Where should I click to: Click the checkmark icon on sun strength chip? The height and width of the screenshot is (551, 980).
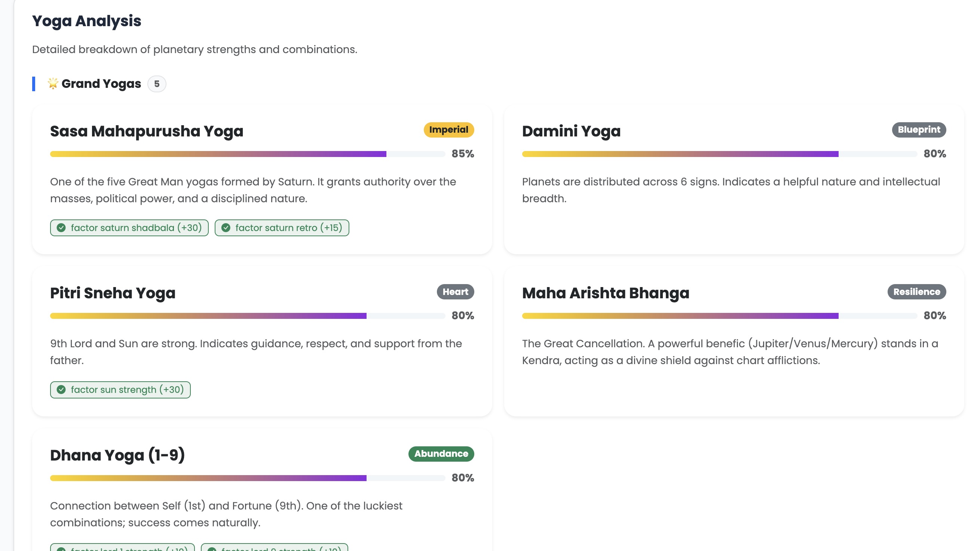pyautogui.click(x=61, y=390)
